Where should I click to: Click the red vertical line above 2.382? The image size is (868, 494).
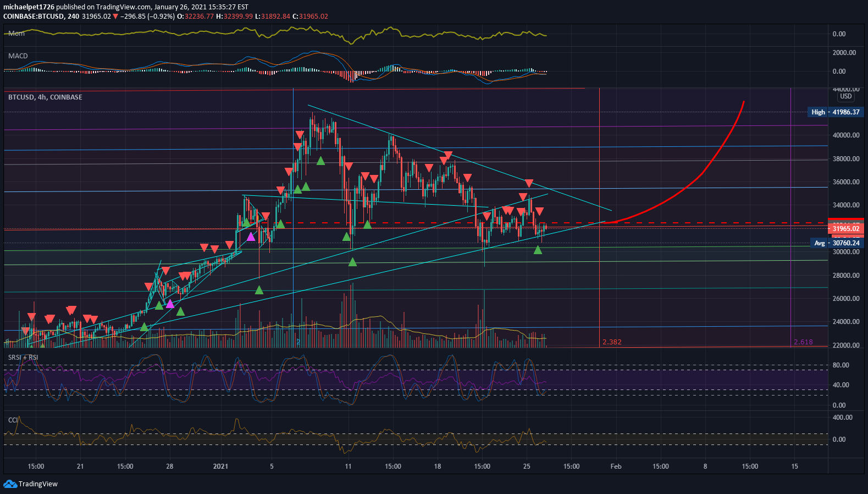point(599,217)
